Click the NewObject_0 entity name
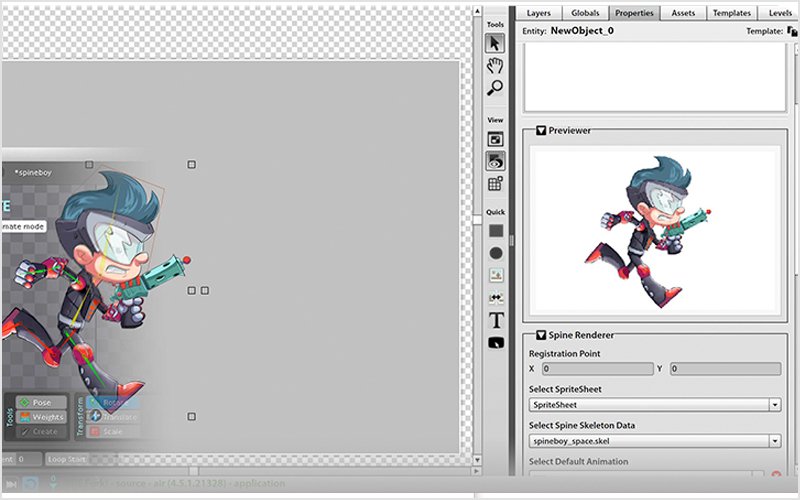Viewport: 800px width, 500px height. 582,31
